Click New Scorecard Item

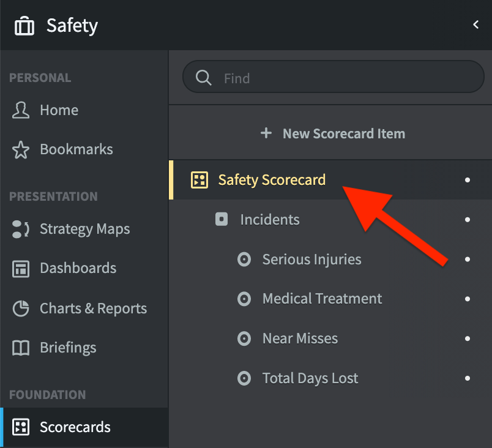pyautogui.click(x=332, y=133)
